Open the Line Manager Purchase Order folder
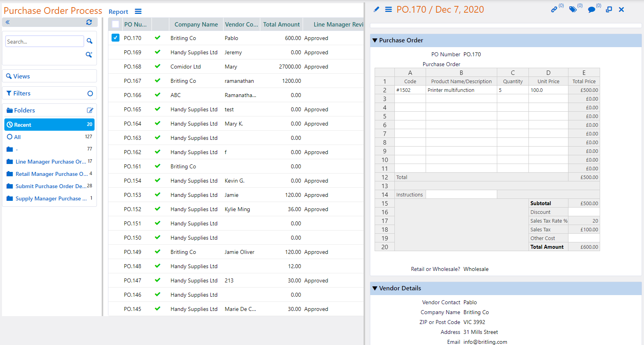The image size is (644, 345). (50, 162)
